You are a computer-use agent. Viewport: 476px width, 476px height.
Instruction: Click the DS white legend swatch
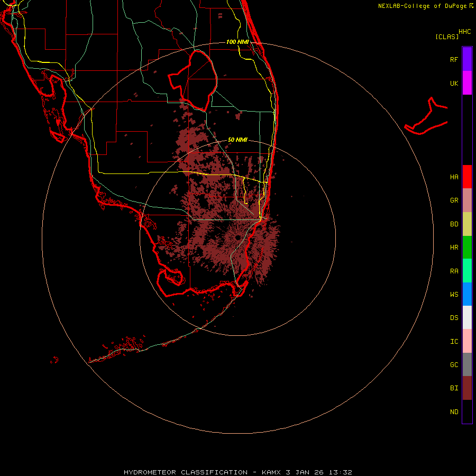(x=467, y=317)
